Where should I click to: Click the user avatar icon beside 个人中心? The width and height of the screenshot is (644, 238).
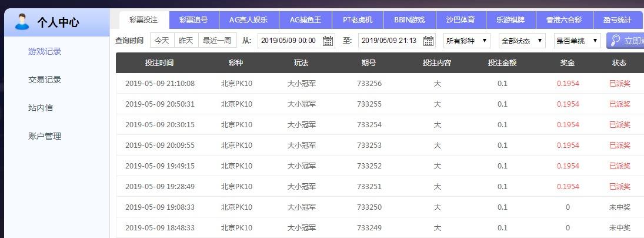(22, 22)
